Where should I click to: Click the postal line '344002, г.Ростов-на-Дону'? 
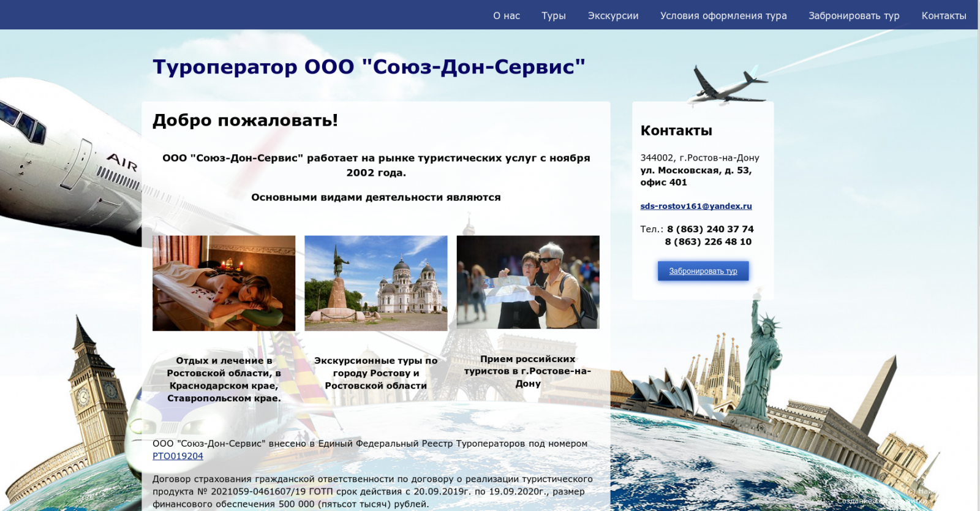tap(699, 157)
